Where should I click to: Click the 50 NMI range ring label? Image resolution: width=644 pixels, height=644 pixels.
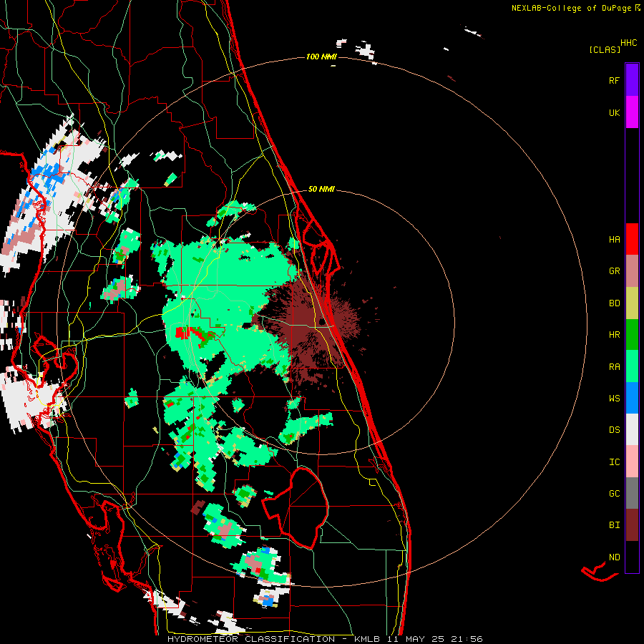click(321, 189)
